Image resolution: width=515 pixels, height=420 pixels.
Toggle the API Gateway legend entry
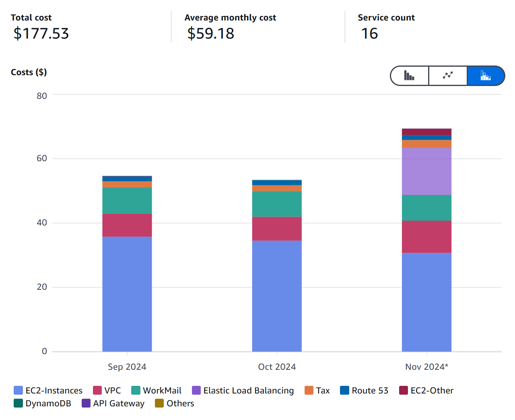[x=113, y=403]
